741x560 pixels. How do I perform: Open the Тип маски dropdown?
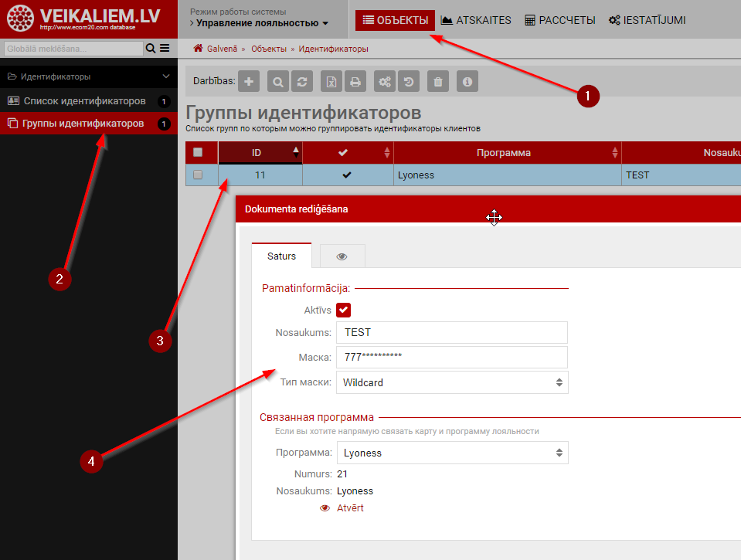(452, 382)
